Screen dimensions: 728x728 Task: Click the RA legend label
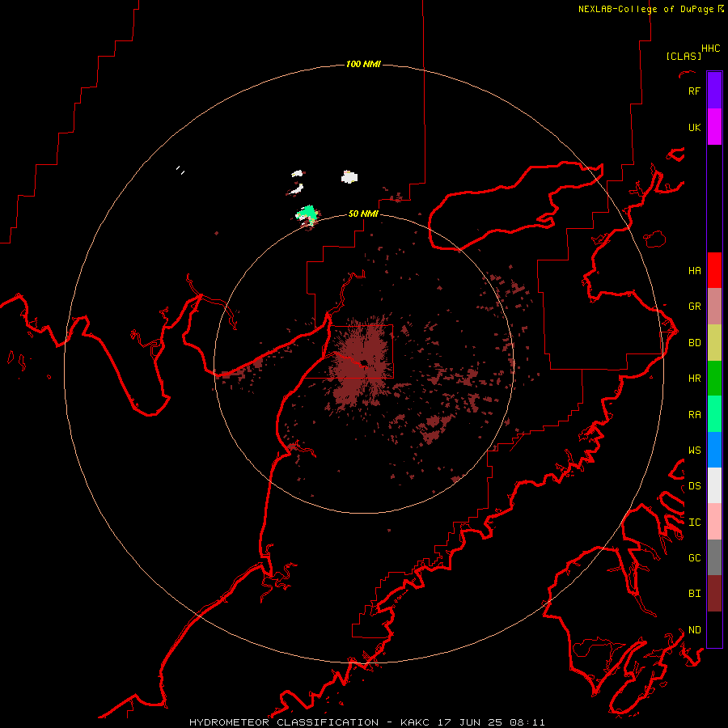point(694,414)
